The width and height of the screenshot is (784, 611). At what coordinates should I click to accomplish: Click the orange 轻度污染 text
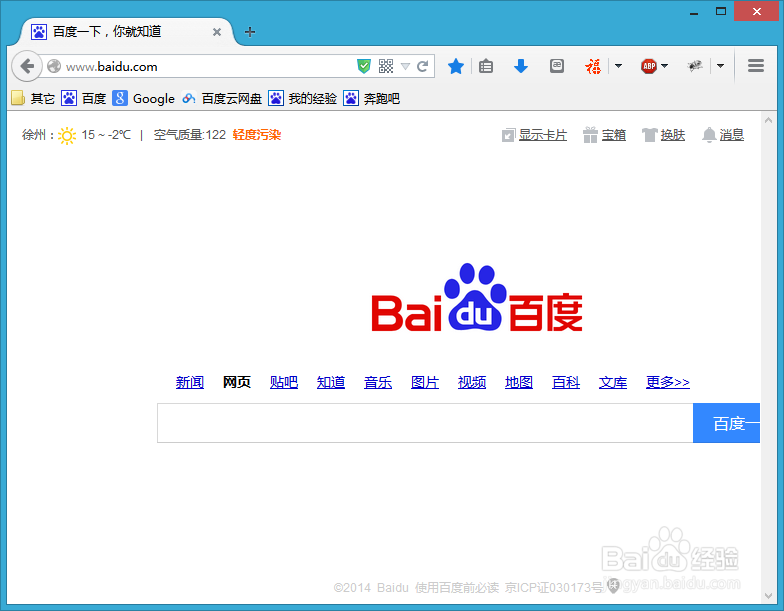click(256, 134)
